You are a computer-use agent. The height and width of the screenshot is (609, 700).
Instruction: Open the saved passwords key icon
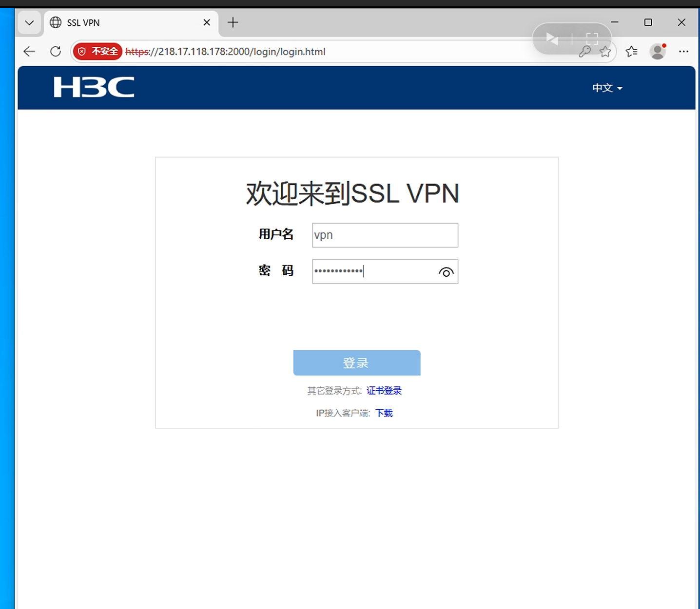584,51
